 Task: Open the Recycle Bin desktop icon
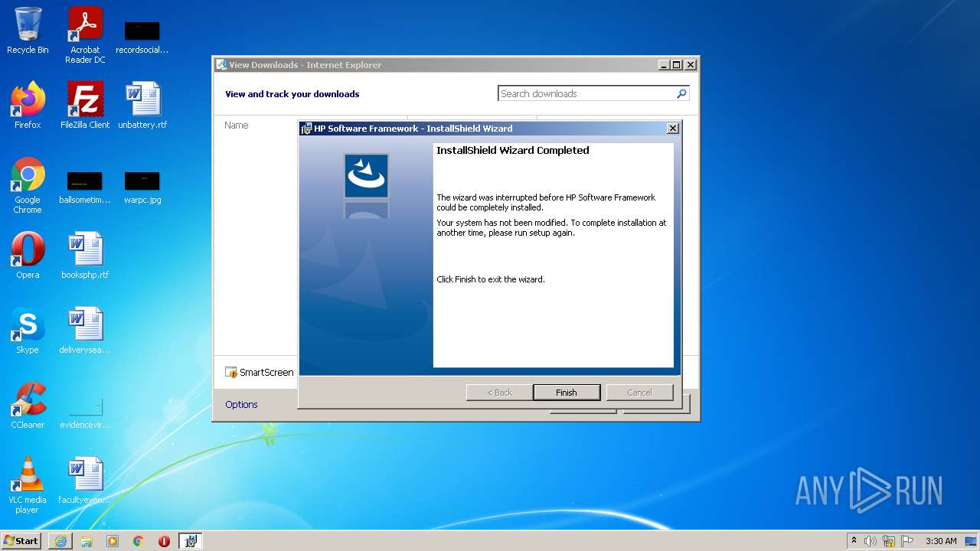[28, 31]
